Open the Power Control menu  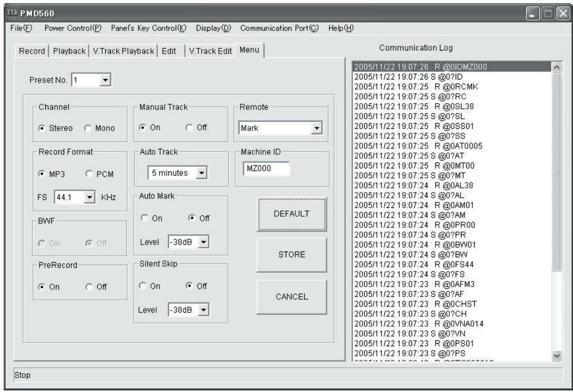click(73, 28)
